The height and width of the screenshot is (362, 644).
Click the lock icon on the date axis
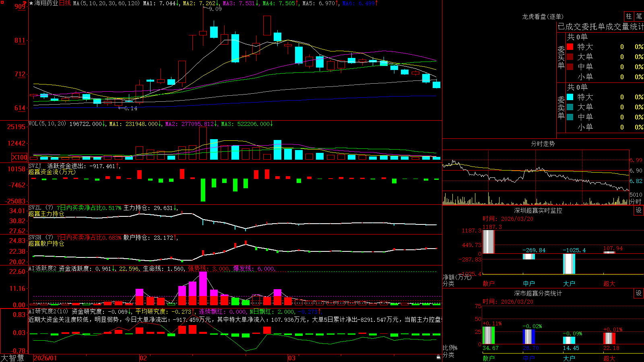438,357
